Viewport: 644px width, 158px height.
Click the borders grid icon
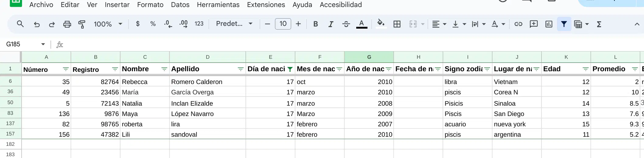[x=397, y=24]
